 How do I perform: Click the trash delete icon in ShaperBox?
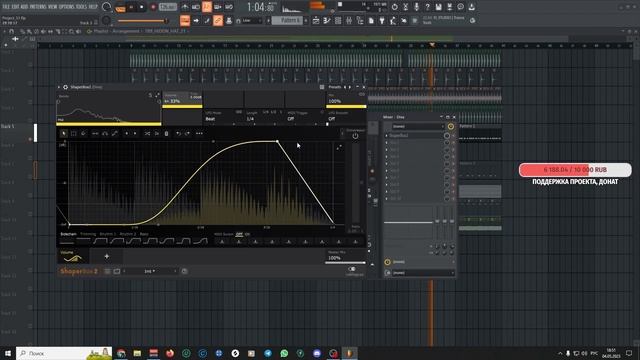pyautogui.click(x=167, y=133)
